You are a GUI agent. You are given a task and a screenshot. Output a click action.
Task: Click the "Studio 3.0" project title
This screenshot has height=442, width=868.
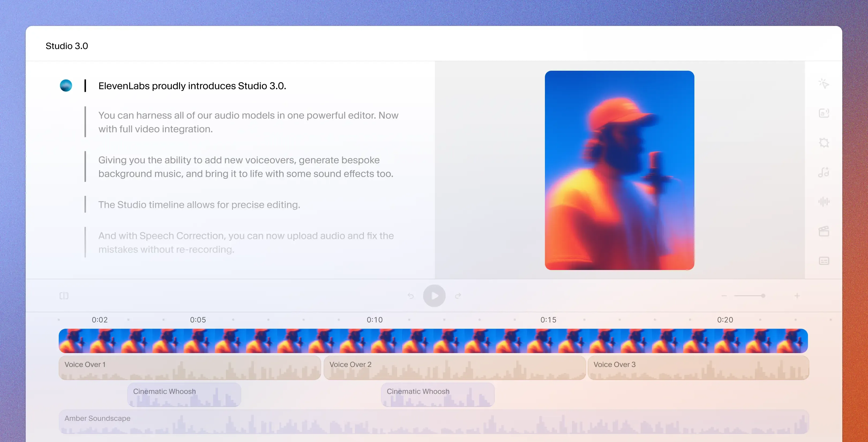pyautogui.click(x=67, y=46)
